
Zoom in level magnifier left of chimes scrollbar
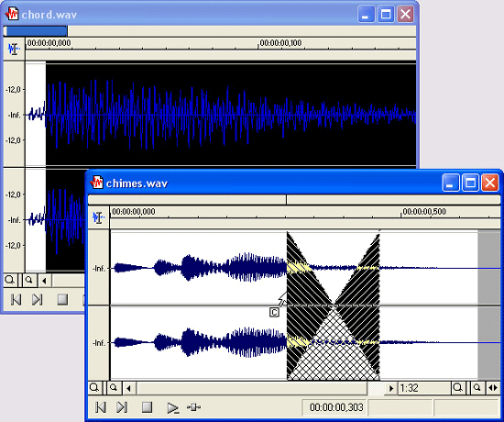[94, 388]
